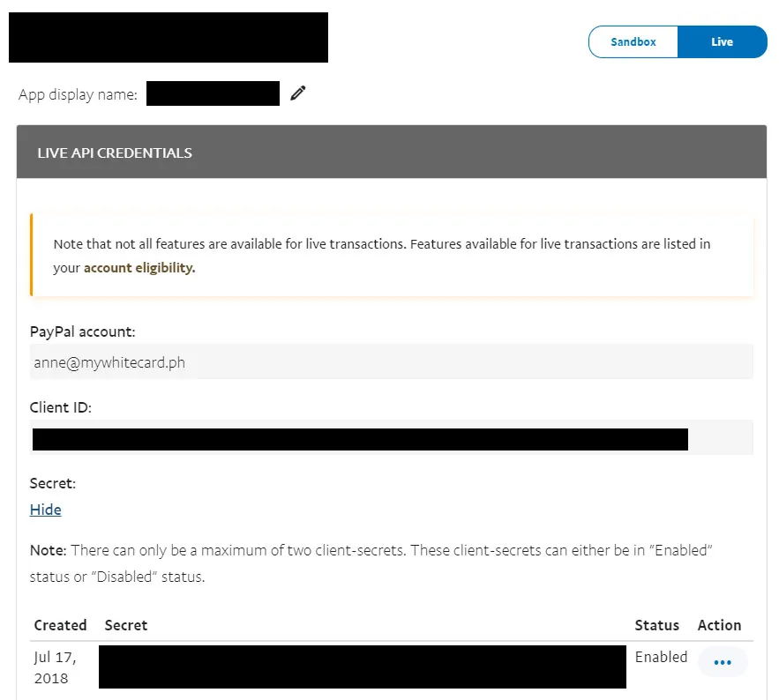Click the yellow live transactions notice banner
The width and height of the screenshot is (779, 700).
(393, 255)
